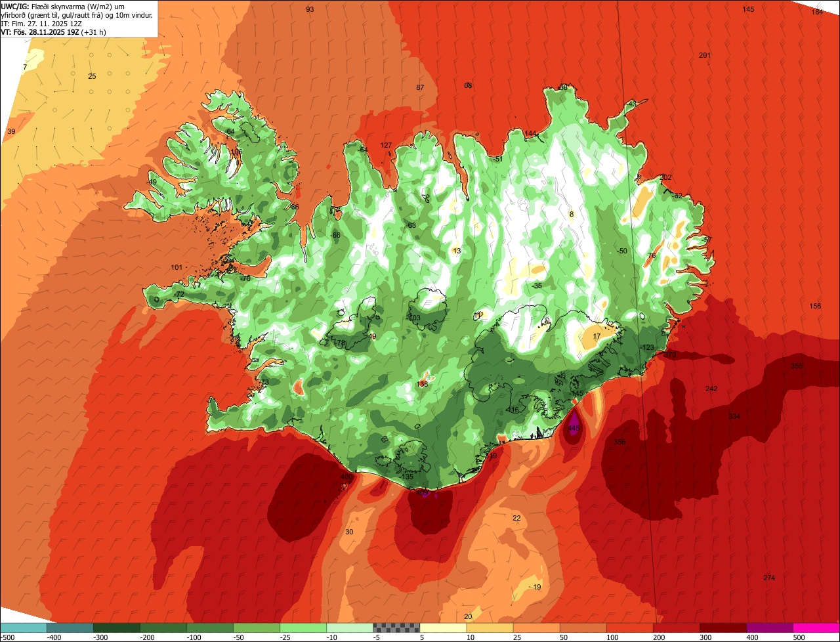
Task: Pick the red-orange swatch between 100 and 200
Action: (630, 627)
